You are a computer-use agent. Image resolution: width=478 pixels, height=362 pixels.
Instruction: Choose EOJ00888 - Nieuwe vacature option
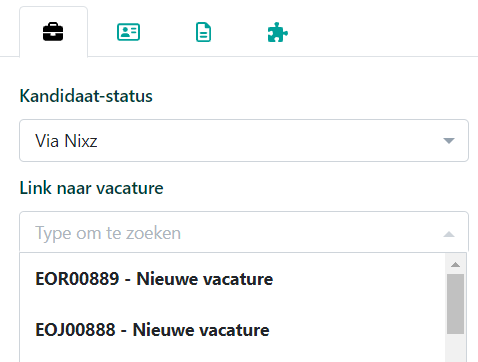pyautogui.click(x=233, y=330)
